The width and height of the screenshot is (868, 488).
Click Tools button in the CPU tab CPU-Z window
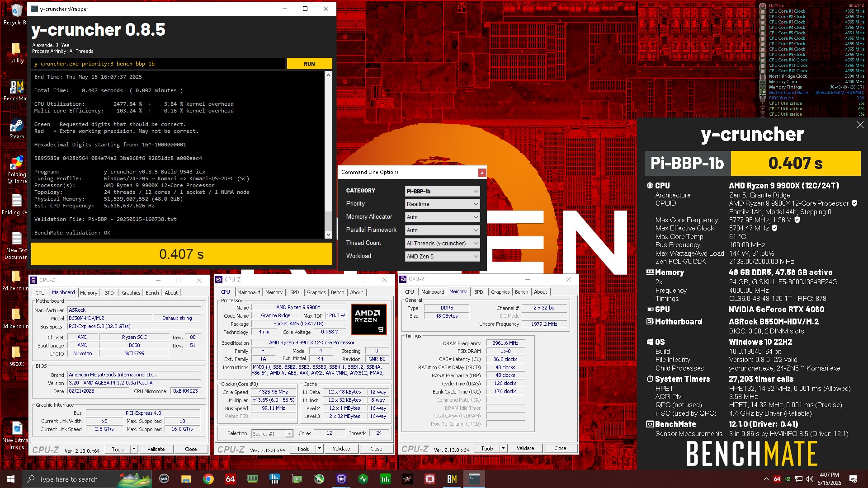pos(303,449)
